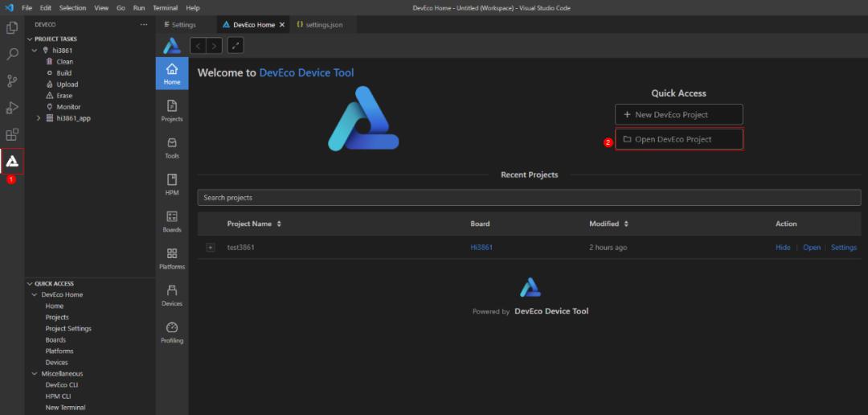Click the DevEco logo above Home
Viewport: 868px width, 415px height.
tap(172, 45)
